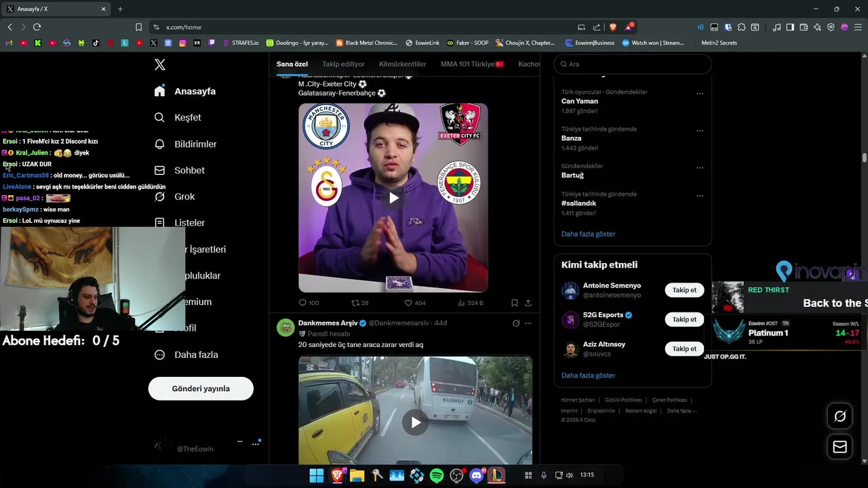868x488 pixels.
Task: Select the Sana özel tab
Action: pyautogui.click(x=292, y=64)
